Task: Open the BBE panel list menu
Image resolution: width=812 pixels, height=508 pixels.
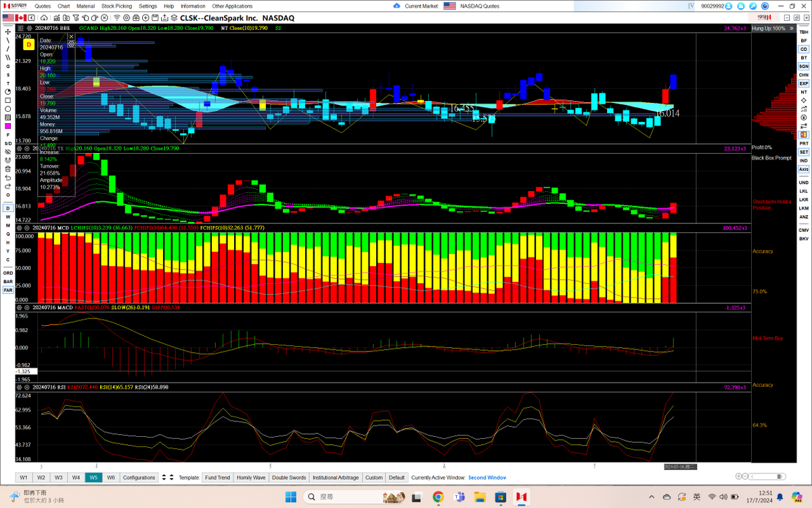Action: [x=20, y=28]
